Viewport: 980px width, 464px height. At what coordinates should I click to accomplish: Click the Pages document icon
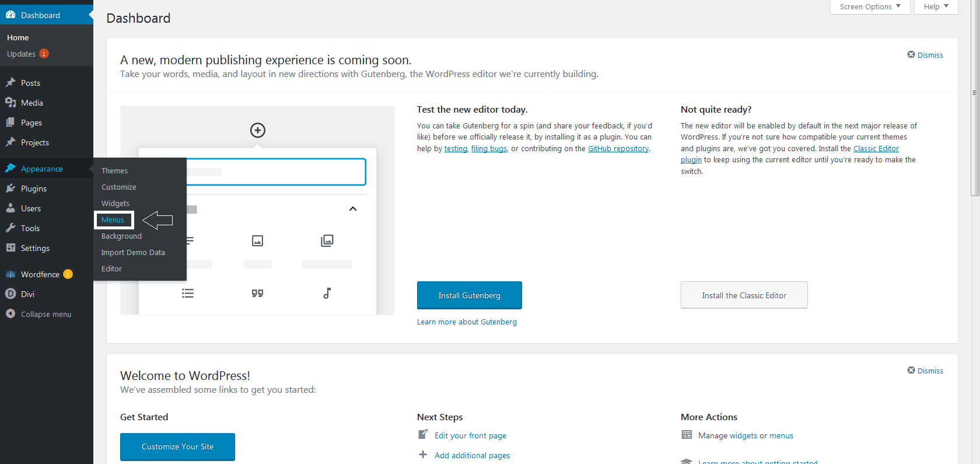[10, 123]
